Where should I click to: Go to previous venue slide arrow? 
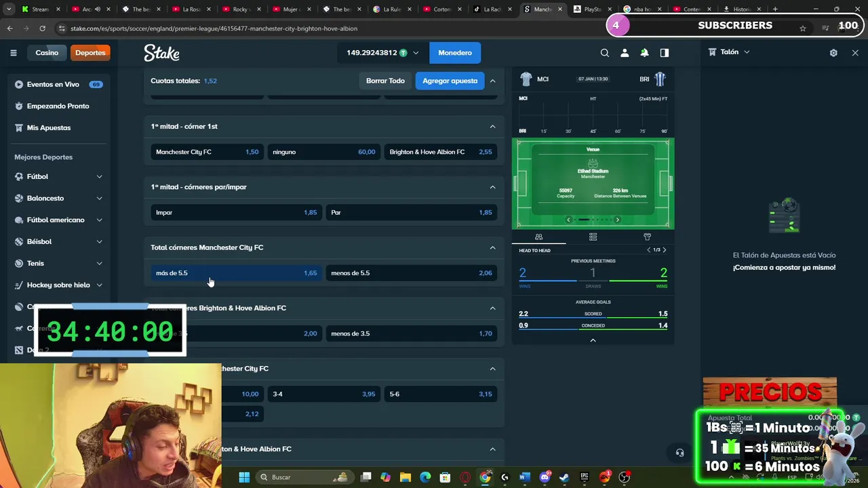pos(568,220)
